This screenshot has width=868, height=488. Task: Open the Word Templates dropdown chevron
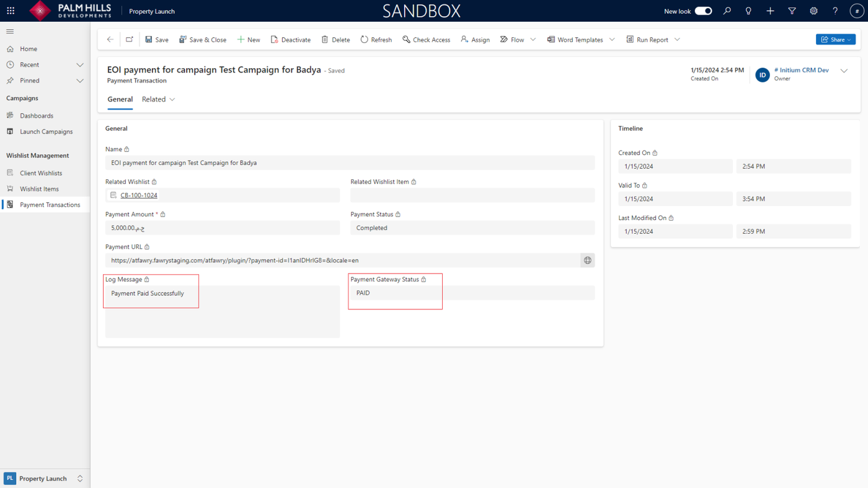point(612,40)
